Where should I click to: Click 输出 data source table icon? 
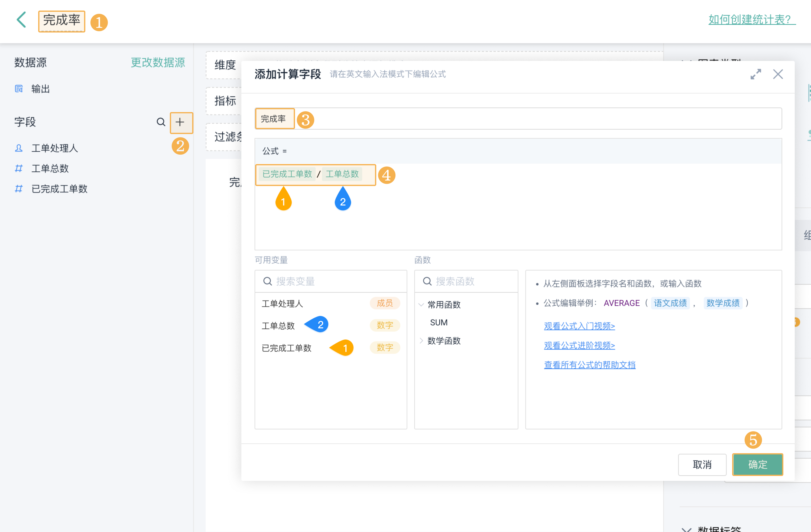point(19,89)
